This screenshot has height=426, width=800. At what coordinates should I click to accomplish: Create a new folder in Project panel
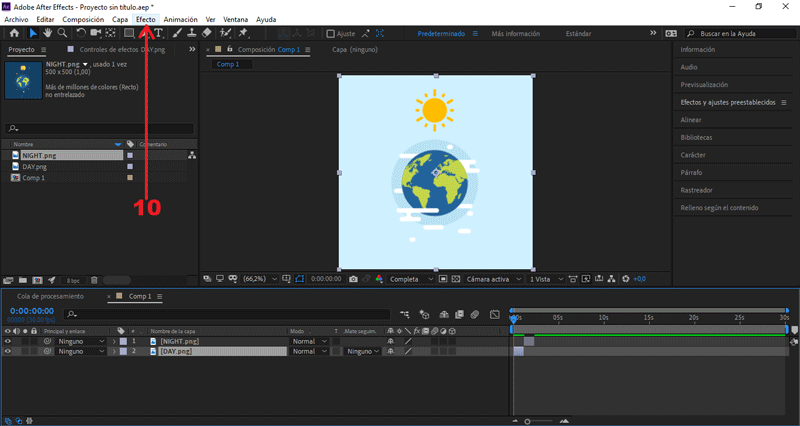(x=23, y=280)
